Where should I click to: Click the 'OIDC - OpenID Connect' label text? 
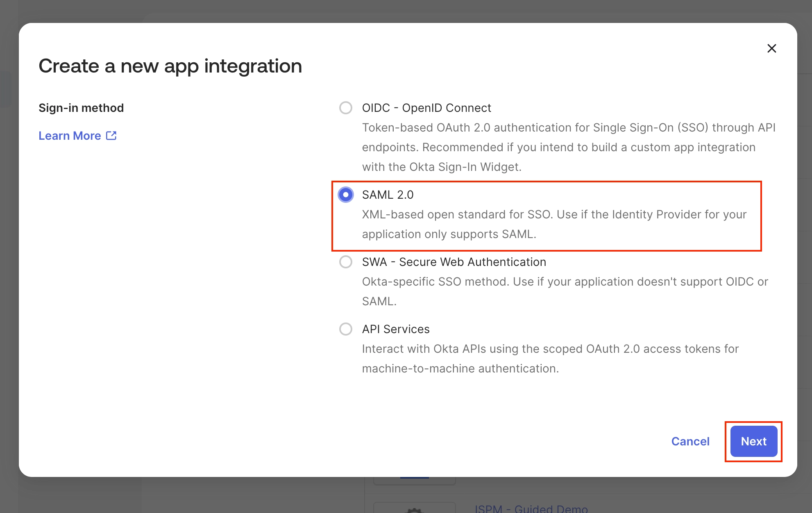tap(426, 108)
